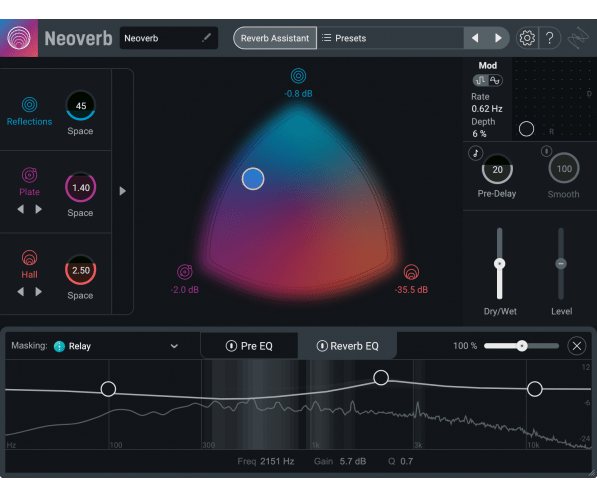Click the -35.5 dB Hall level
The height and width of the screenshot is (497, 597).
click(x=411, y=290)
